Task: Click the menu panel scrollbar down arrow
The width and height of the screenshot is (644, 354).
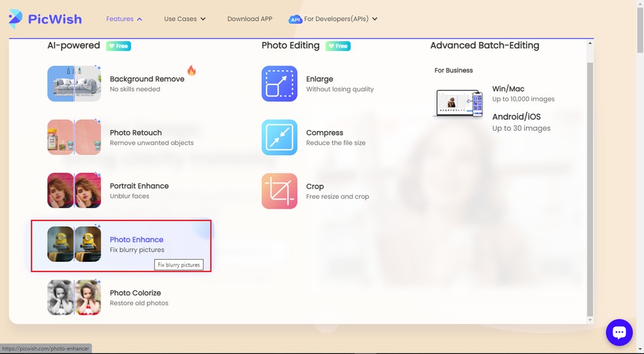Action: click(590, 320)
